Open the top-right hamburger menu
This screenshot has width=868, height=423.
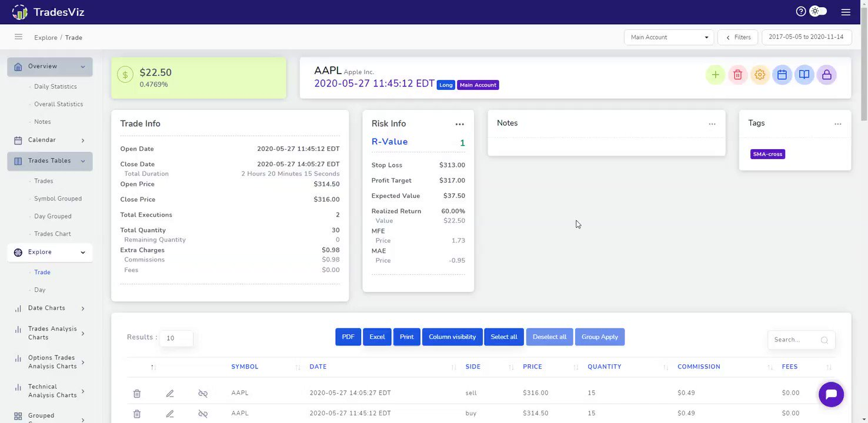pos(846,12)
